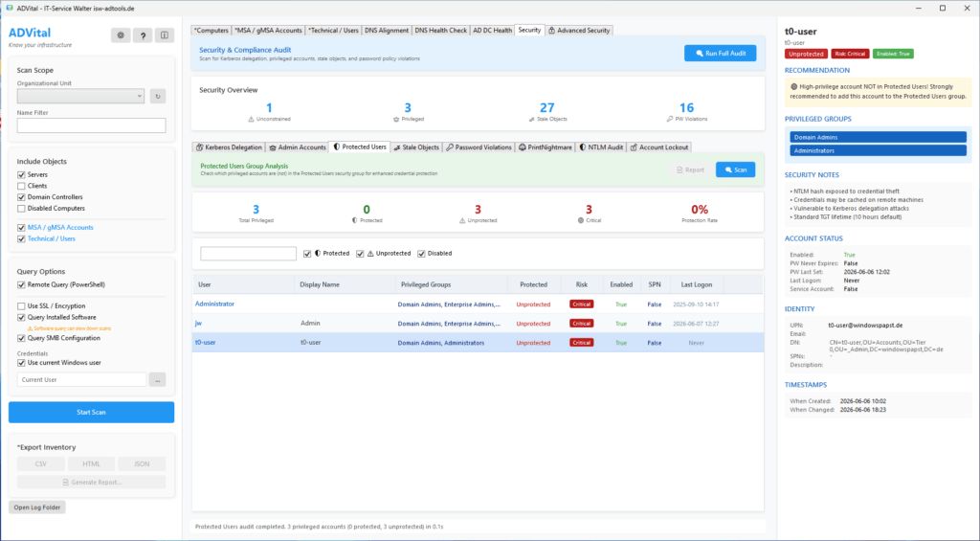Image resolution: width=980 pixels, height=541 pixels.
Task: Click the Critical badge in Administrator row
Action: point(581,304)
